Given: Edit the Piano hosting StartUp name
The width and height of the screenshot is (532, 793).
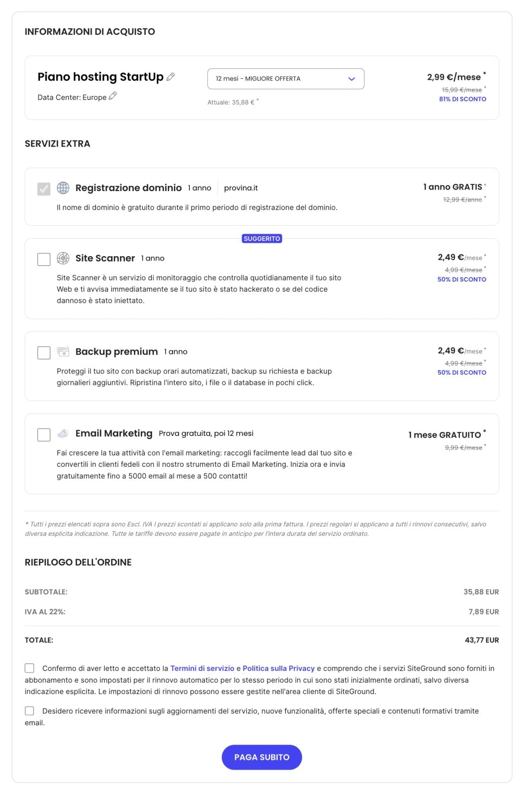Looking at the screenshot, I should coord(171,77).
